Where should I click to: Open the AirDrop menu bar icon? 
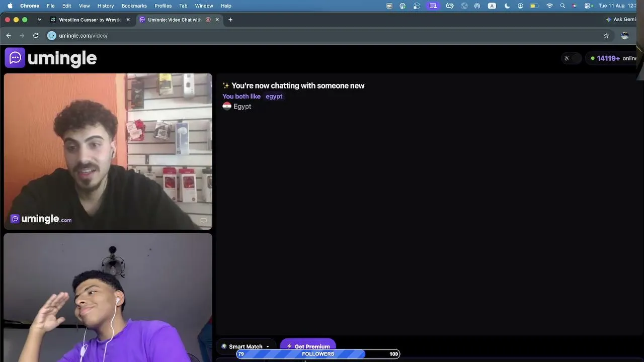(x=477, y=6)
